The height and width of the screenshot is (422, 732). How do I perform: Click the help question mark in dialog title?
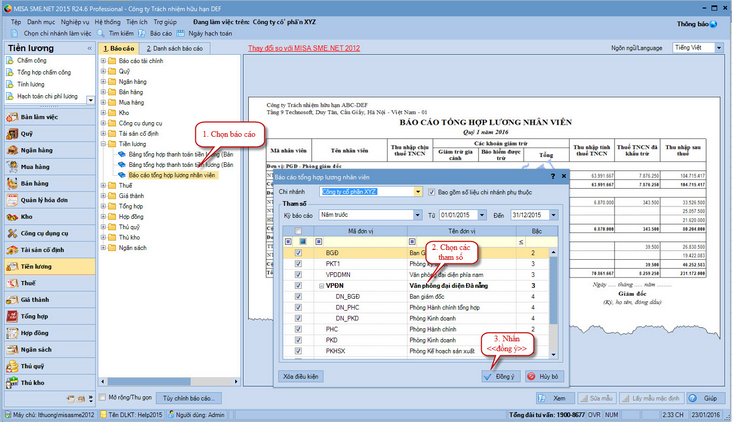[553, 176]
